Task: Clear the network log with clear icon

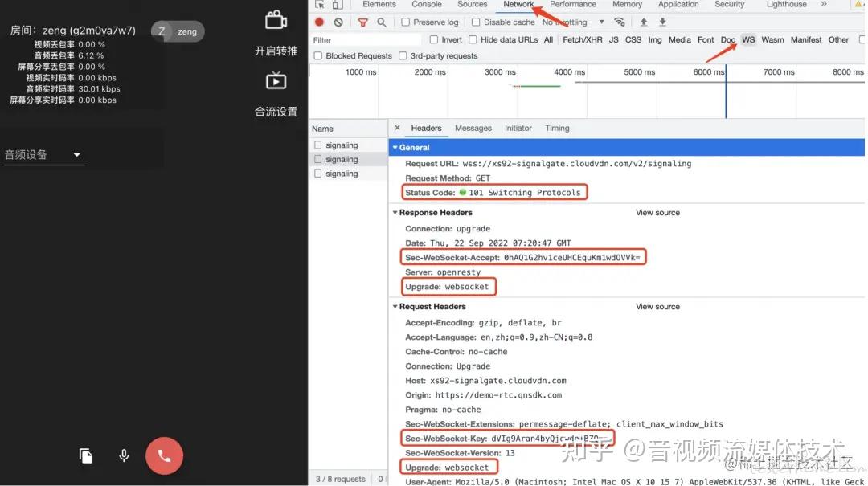Action: [338, 22]
